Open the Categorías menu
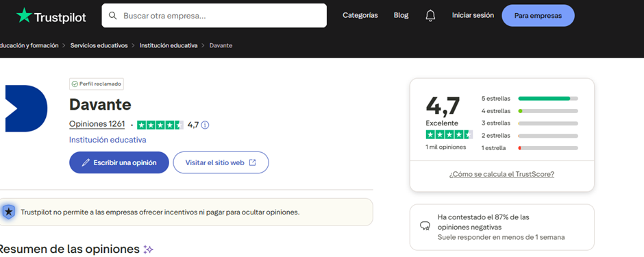The height and width of the screenshot is (257, 644). pos(360,15)
